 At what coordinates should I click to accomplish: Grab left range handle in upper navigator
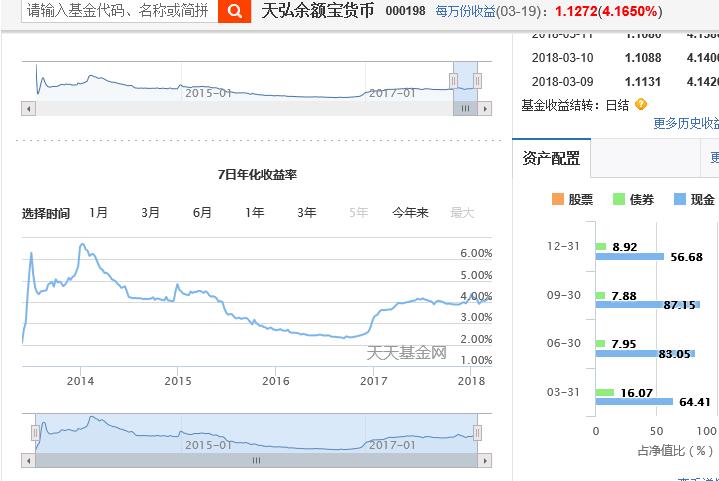(x=453, y=81)
